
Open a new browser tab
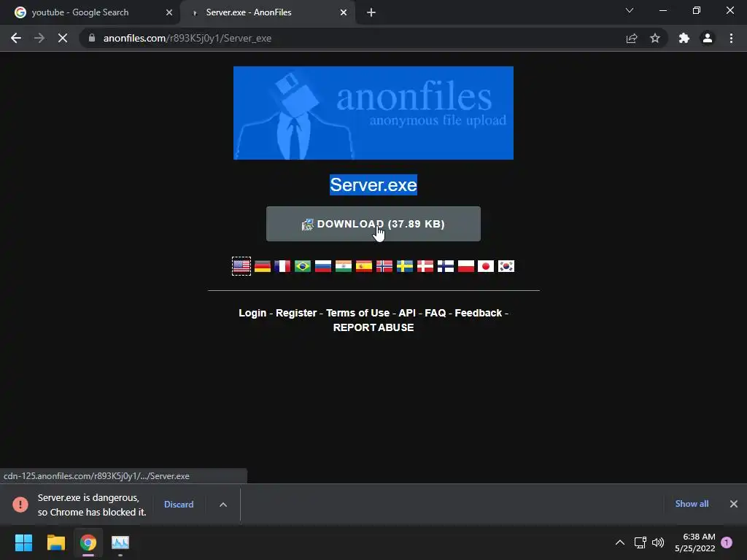coord(371,12)
